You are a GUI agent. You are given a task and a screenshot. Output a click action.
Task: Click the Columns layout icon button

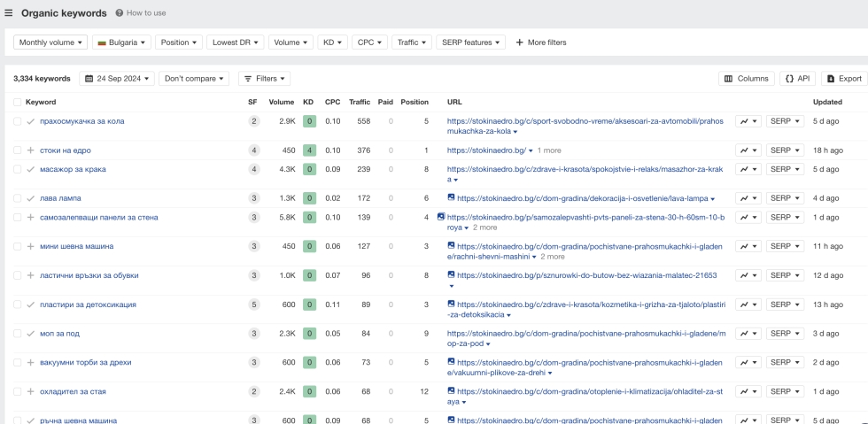[x=747, y=79]
